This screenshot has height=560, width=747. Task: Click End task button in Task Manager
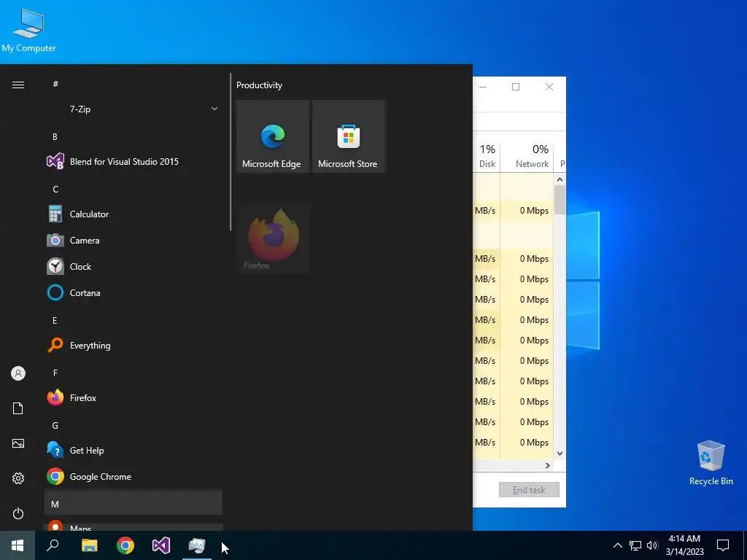click(x=529, y=489)
